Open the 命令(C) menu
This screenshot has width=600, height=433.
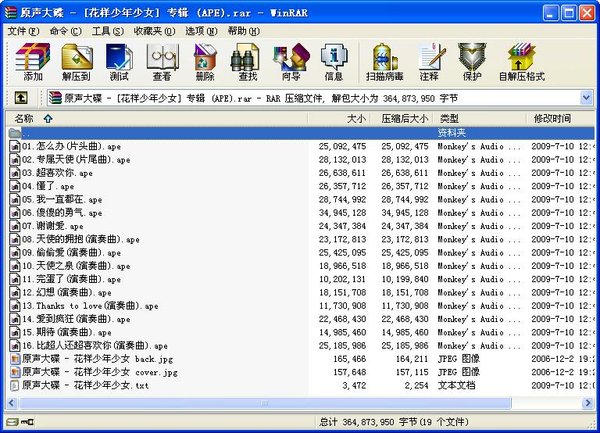click(65, 31)
